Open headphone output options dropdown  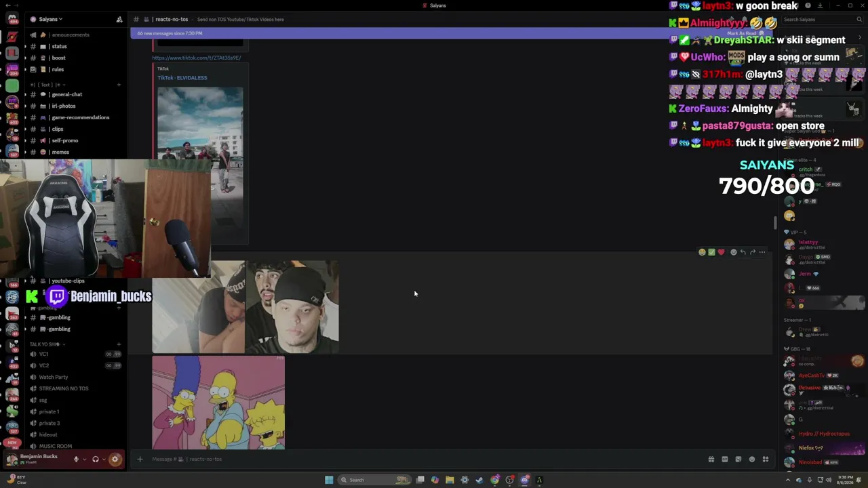click(x=104, y=460)
